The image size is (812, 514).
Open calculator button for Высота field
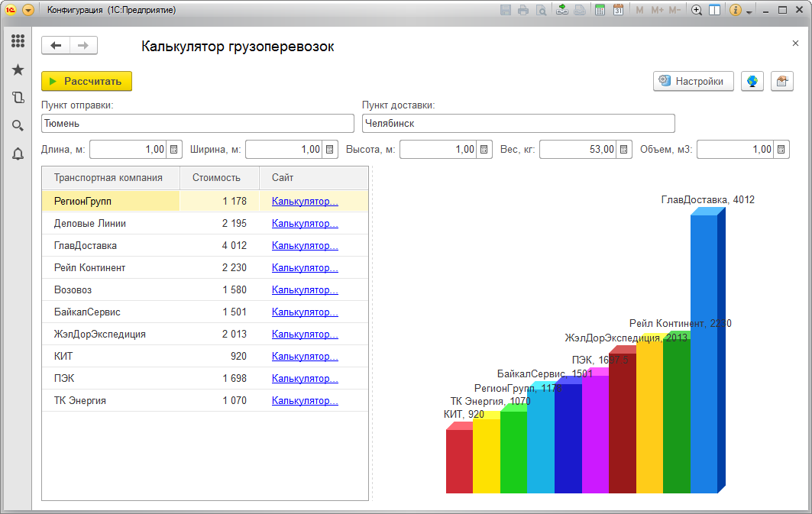tap(484, 149)
